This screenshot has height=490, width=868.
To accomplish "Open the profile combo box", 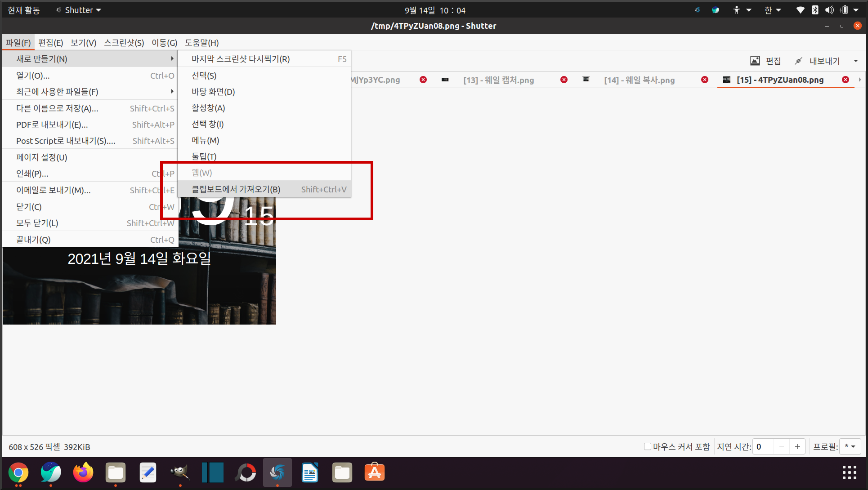I will coord(850,446).
